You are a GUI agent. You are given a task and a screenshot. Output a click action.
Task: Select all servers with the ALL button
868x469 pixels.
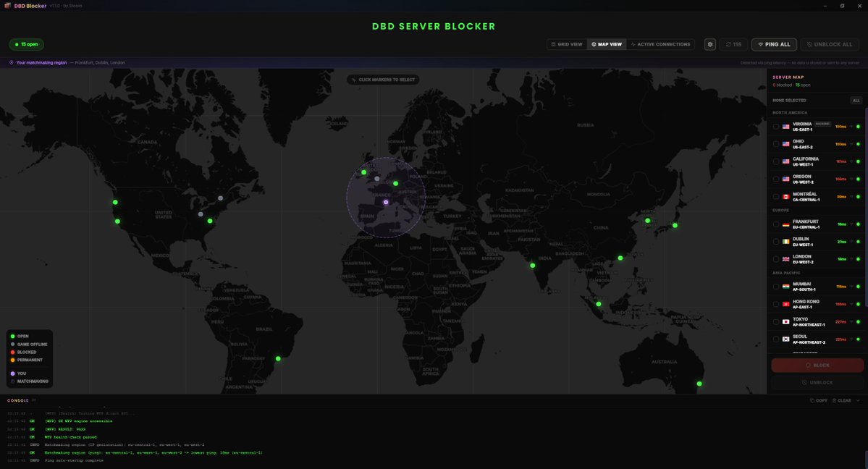click(856, 101)
